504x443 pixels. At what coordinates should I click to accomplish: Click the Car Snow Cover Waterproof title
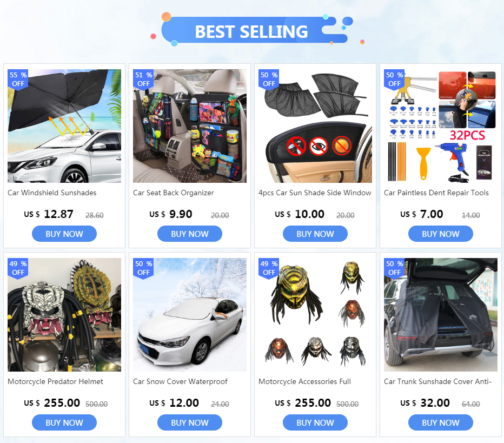(x=180, y=381)
